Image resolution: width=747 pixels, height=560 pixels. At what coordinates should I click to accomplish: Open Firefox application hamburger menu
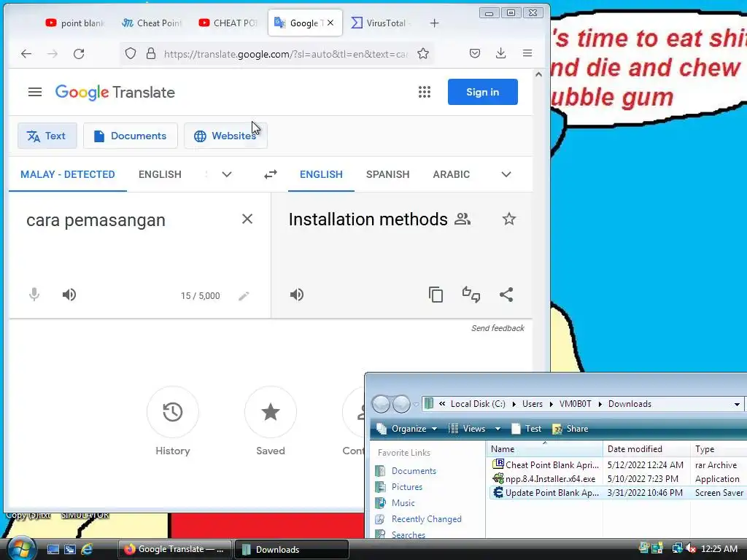[x=527, y=53]
